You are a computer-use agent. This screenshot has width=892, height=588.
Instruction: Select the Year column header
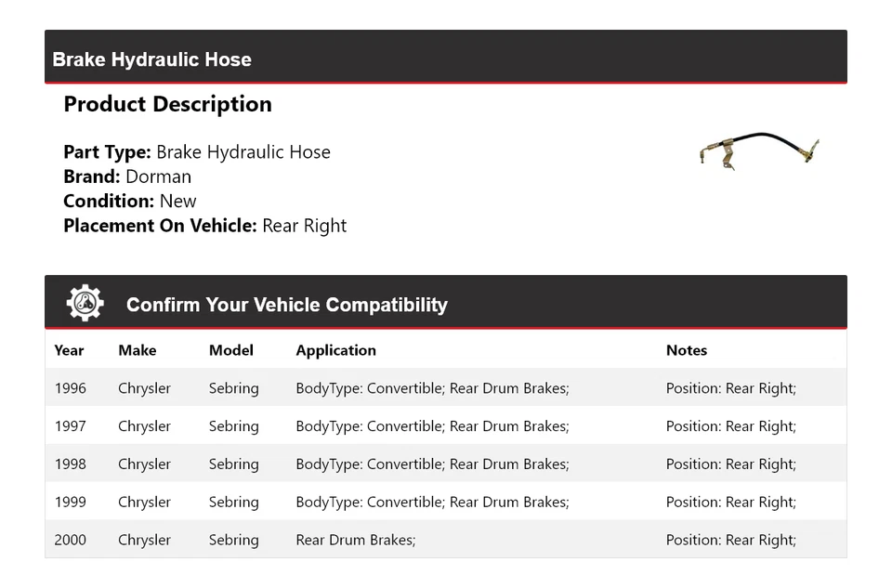pyautogui.click(x=69, y=350)
